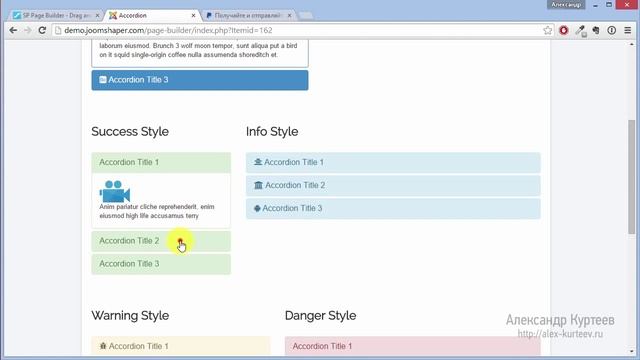
Task: Expand the blue Accordion Title 3 panel
Action: coord(200,80)
